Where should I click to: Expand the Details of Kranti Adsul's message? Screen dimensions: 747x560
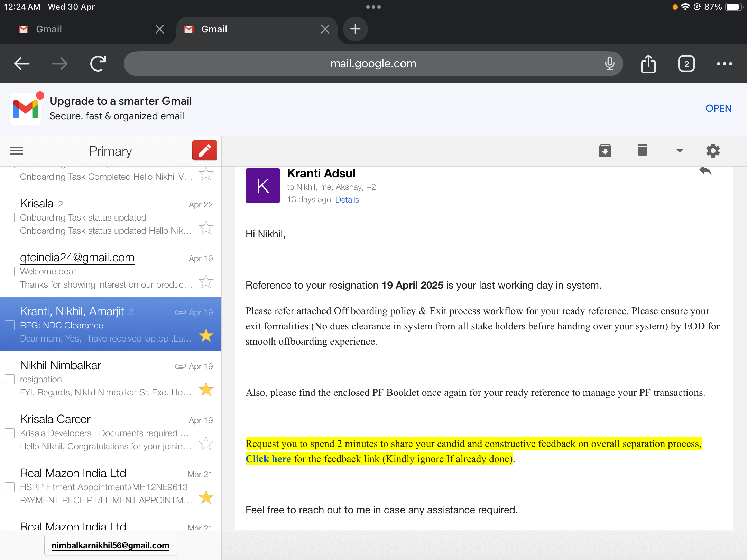[x=347, y=200]
